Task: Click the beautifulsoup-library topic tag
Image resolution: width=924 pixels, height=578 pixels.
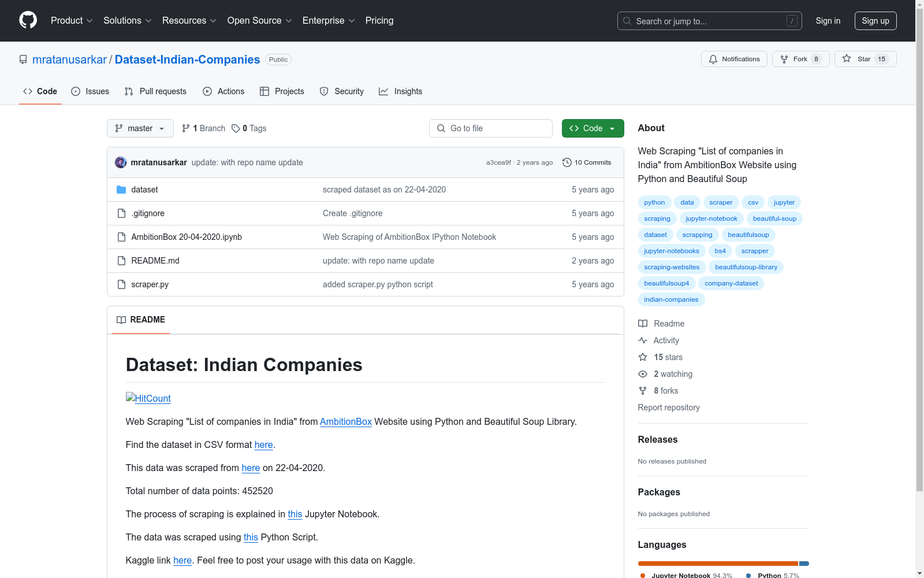Action: pyautogui.click(x=746, y=267)
